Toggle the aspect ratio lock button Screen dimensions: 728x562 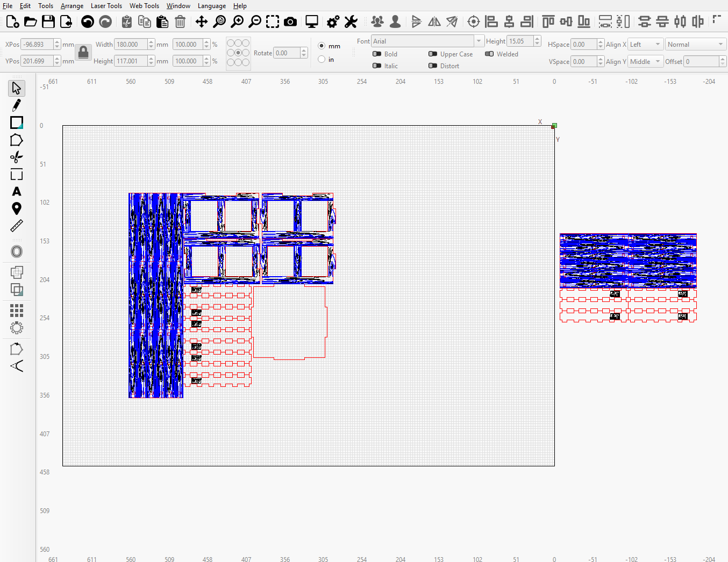83,53
